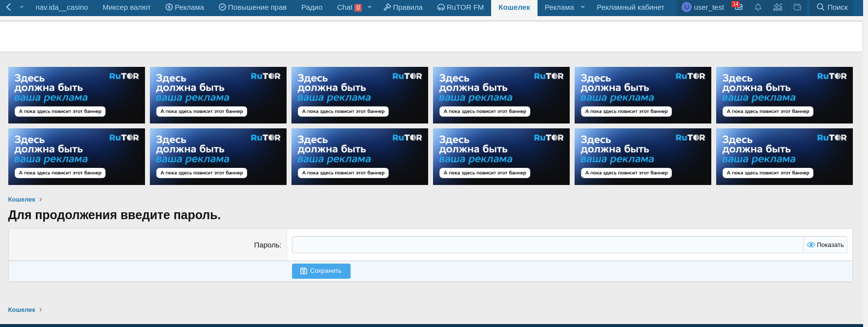Image resolution: width=868 pixels, height=327 pixels.
Task: Open the inbox envelope with 14 badge
Action: pyautogui.click(x=738, y=7)
